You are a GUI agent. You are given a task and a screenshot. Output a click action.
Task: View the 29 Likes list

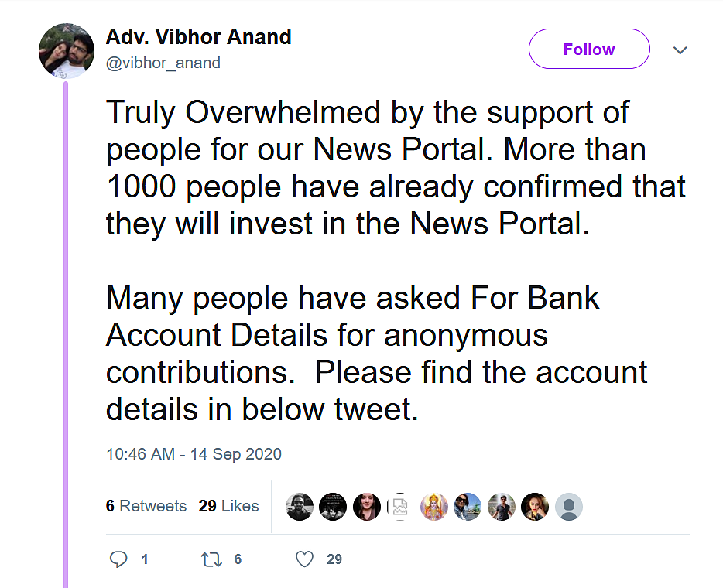(x=228, y=506)
